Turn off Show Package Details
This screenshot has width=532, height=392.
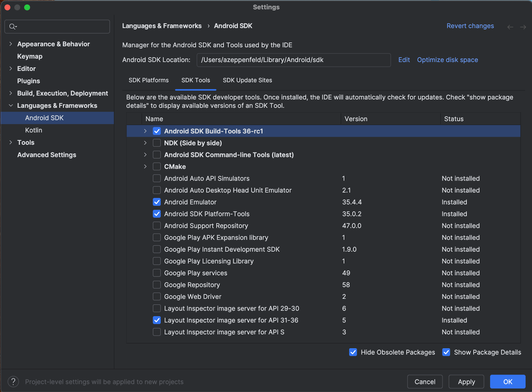coord(446,352)
